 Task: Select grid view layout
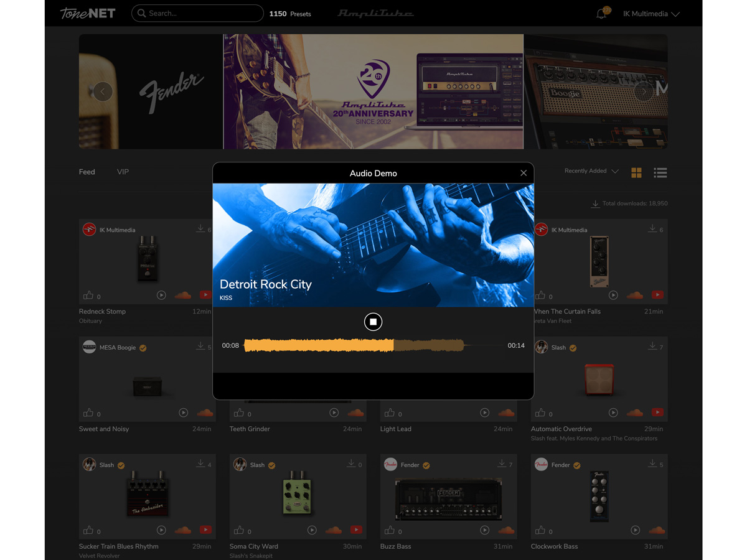pos(636,172)
